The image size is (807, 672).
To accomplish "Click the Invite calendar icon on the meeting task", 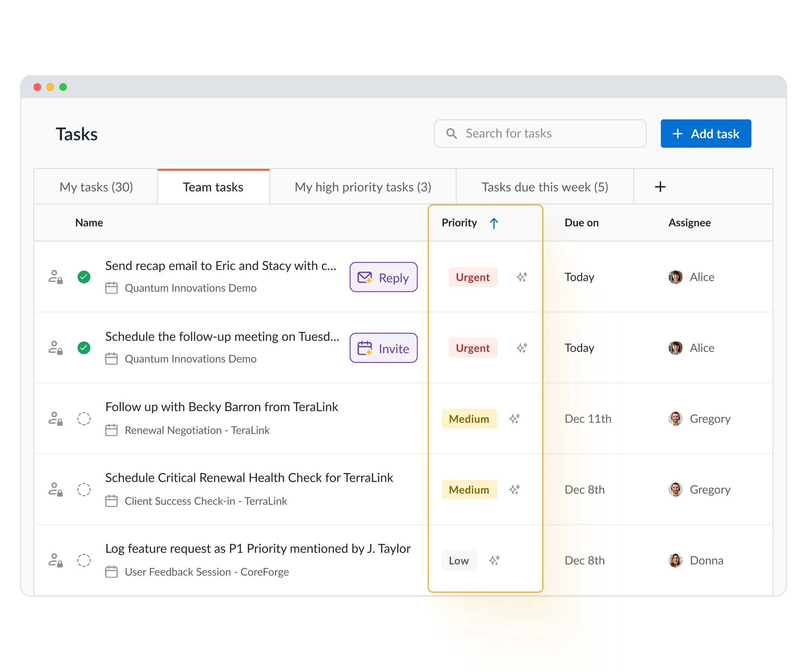I will [365, 348].
